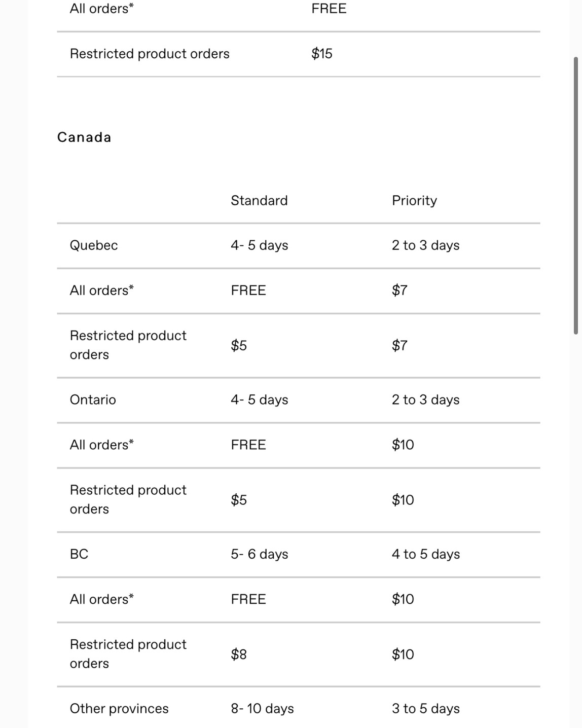Select the Ontario row label
Viewport: 582px width, 728px height.
93,400
